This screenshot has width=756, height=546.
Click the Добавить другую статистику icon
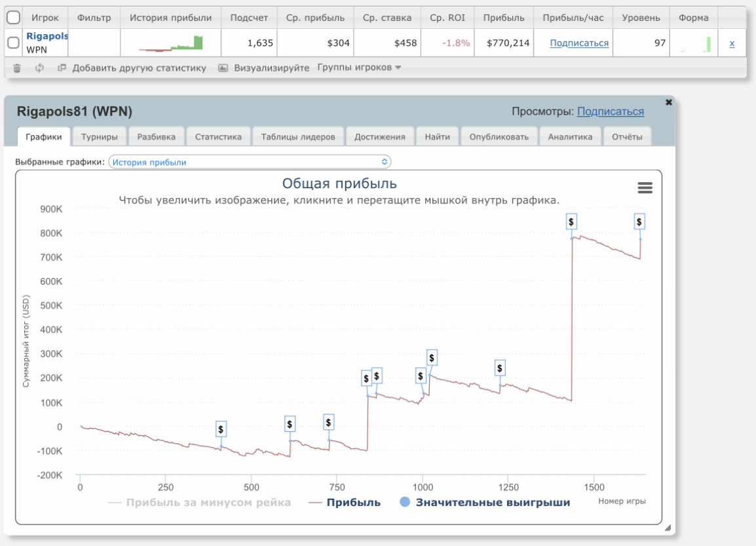coord(62,68)
